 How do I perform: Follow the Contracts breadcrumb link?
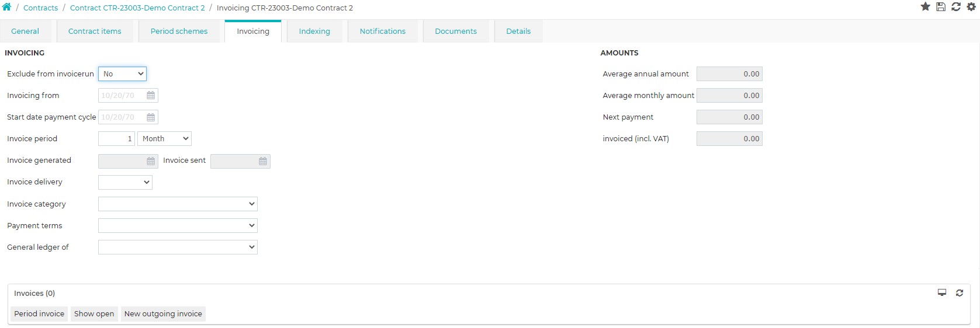point(40,8)
